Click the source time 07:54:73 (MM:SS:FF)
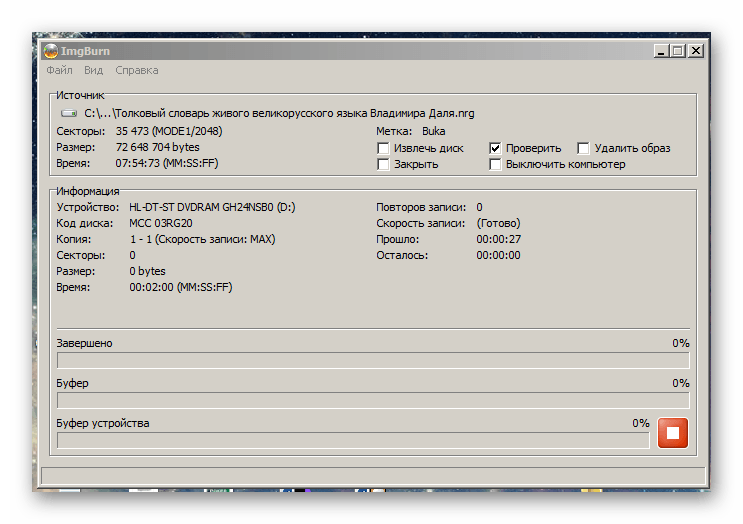 tap(167, 163)
